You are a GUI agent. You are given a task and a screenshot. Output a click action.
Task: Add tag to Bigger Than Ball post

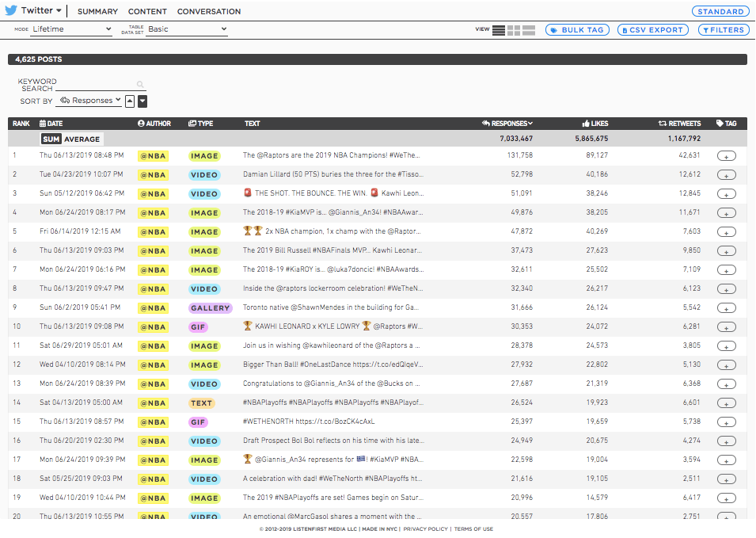[x=727, y=365]
